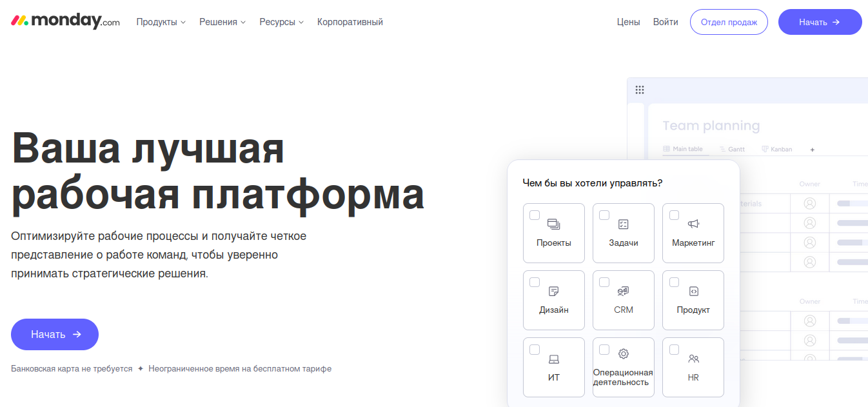Tick the CRM checkbox
This screenshot has height=407, width=868.
604,282
